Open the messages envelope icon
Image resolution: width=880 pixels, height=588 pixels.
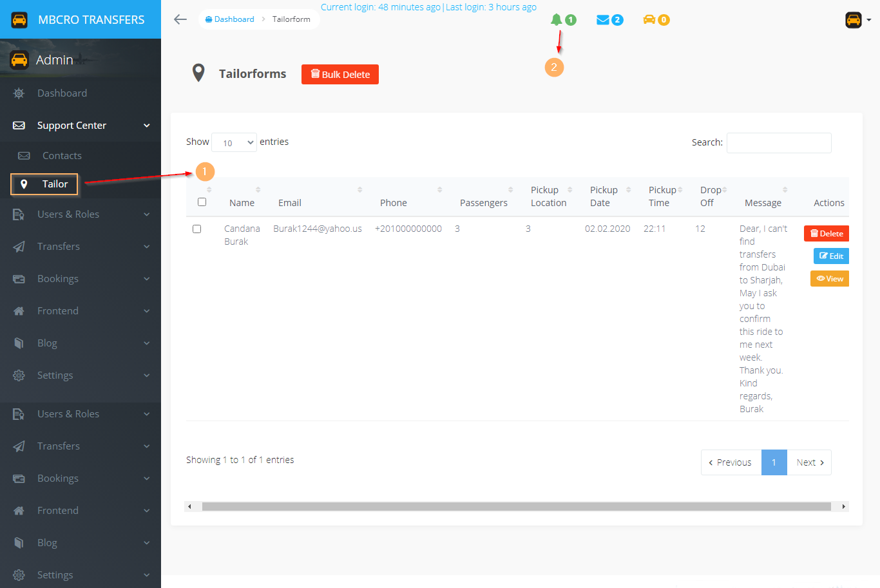603,20
